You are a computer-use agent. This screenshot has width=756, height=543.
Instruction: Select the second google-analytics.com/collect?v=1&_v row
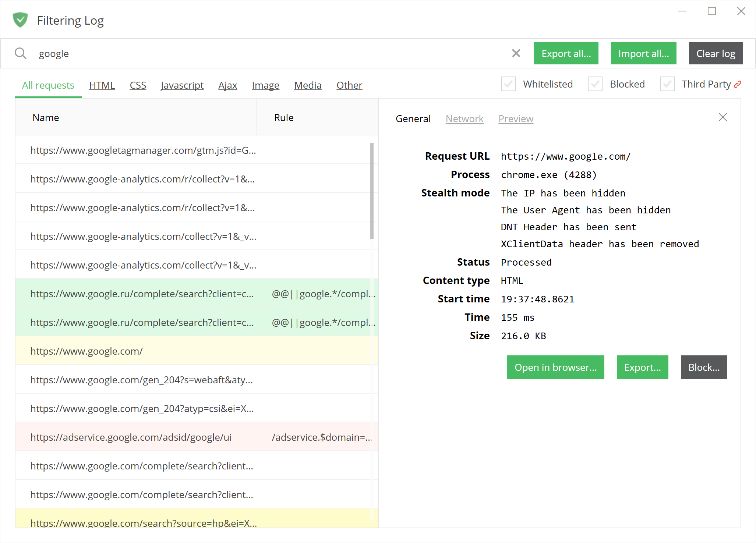click(197, 265)
